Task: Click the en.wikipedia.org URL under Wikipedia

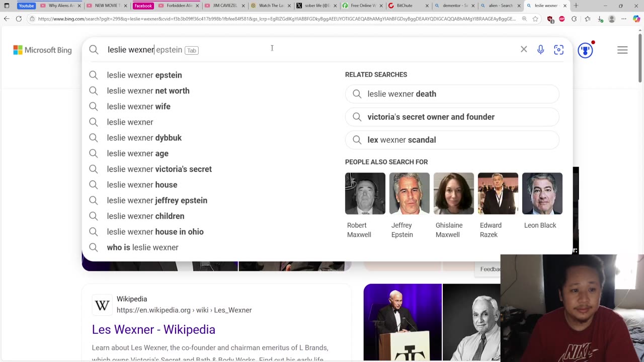Action: [184, 310]
